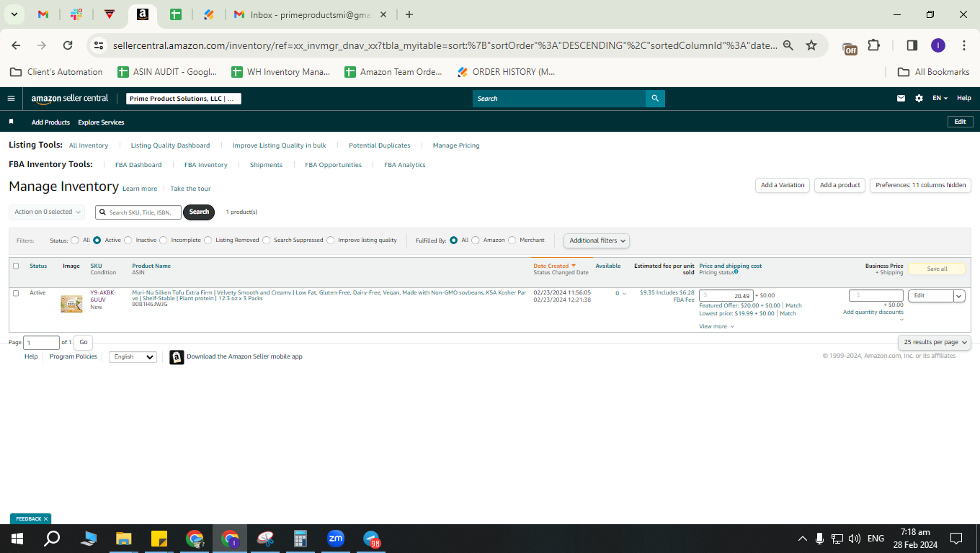Click the search magnifier button in header
The width and height of the screenshot is (980, 553).
pyautogui.click(x=655, y=99)
